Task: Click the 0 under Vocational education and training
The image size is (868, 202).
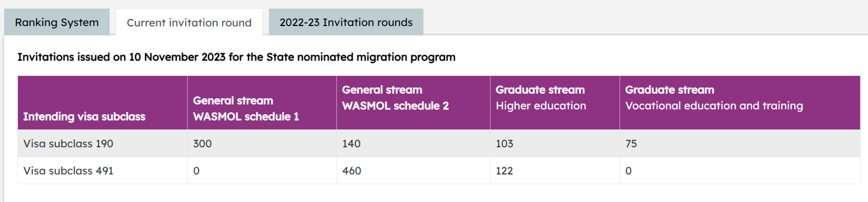Action: click(x=628, y=171)
